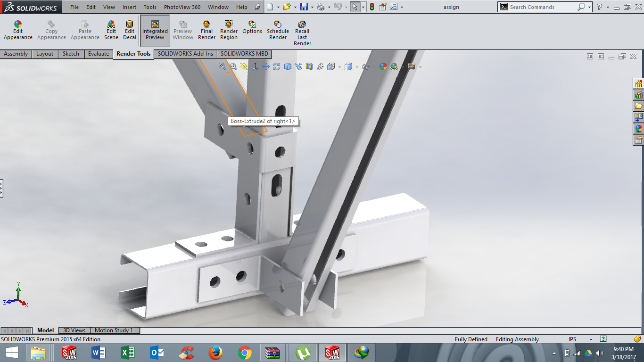Open the 3D Views bottom tab

74,330
